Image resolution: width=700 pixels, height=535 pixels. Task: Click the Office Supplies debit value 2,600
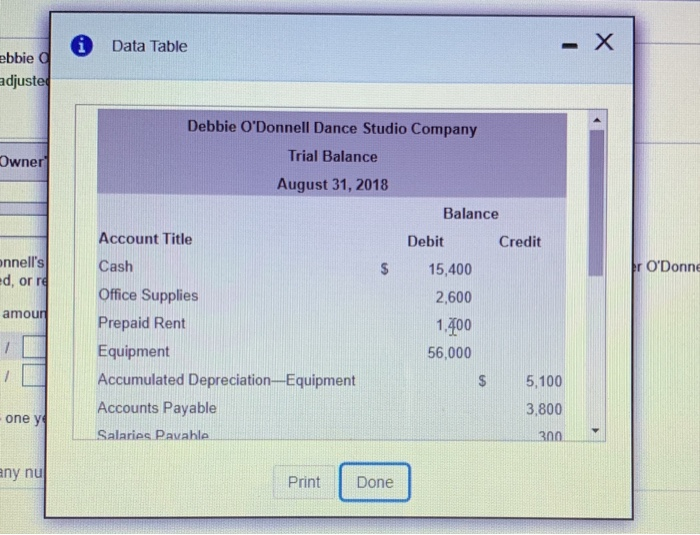(454, 297)
